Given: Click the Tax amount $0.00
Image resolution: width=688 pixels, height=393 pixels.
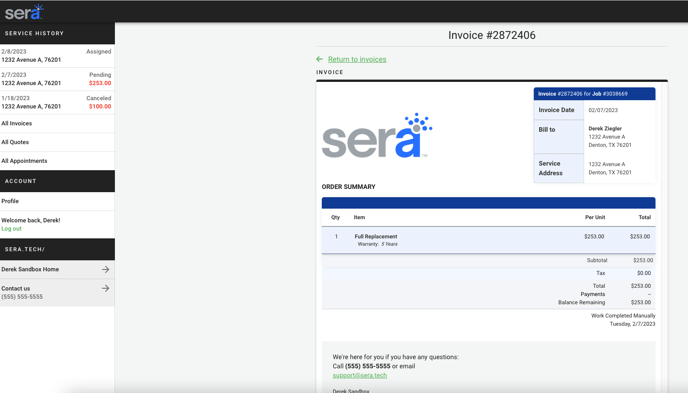Looking at the screenshot, I should coord(644,273).
